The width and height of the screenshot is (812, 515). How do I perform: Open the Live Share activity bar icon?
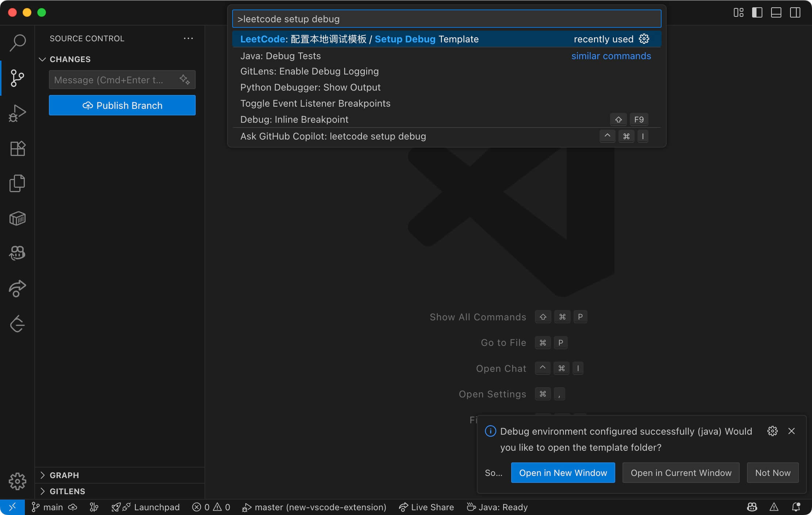pos(17,289)
